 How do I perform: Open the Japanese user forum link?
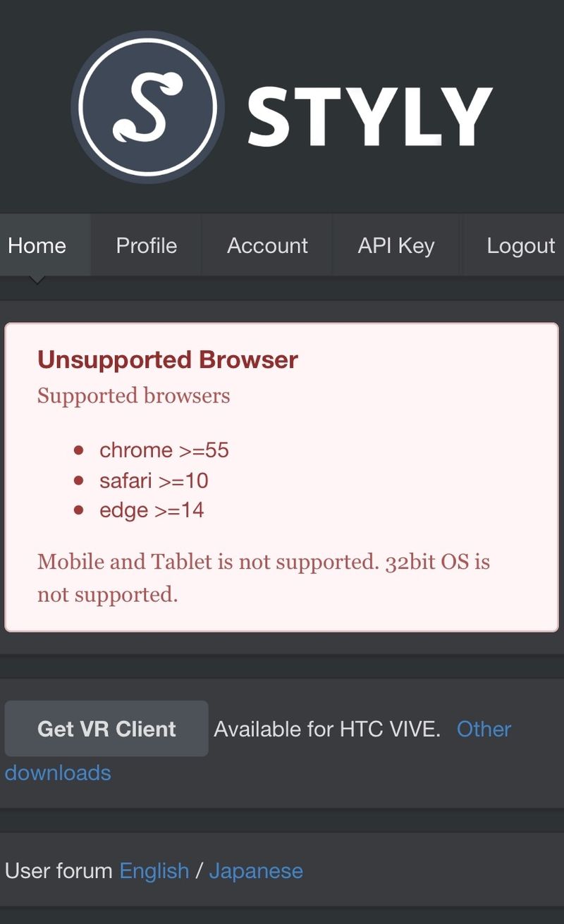tap(256, 871)
